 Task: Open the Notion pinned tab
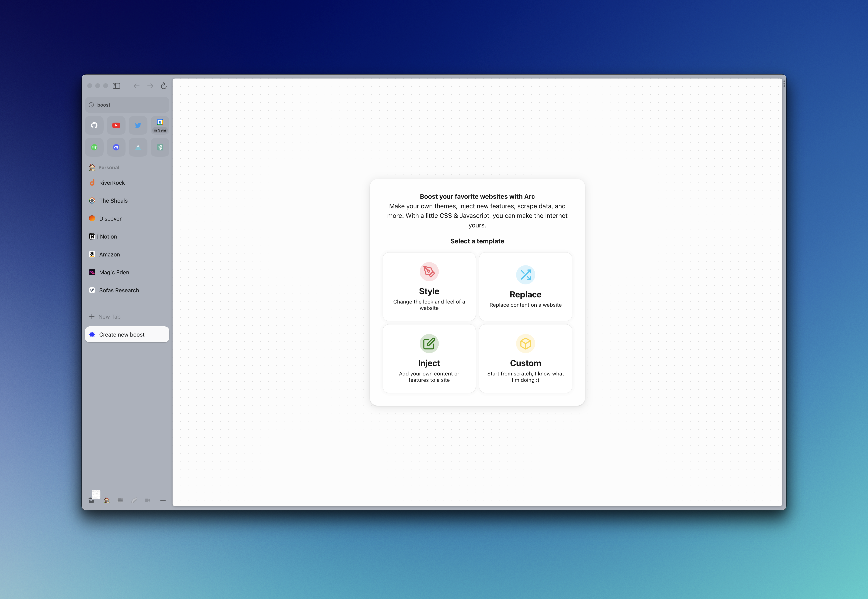pos(127,237)
